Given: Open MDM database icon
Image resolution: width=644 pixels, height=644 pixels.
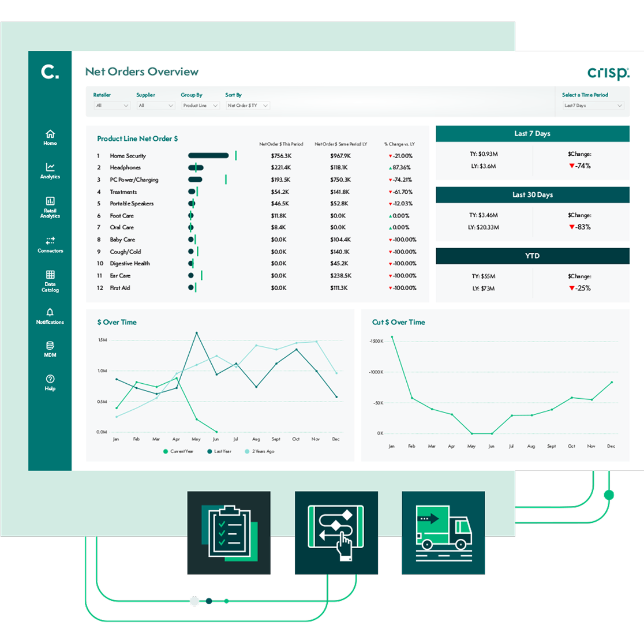Looking at the screenshot, I should pyautogui.click(x=50, y=346).
